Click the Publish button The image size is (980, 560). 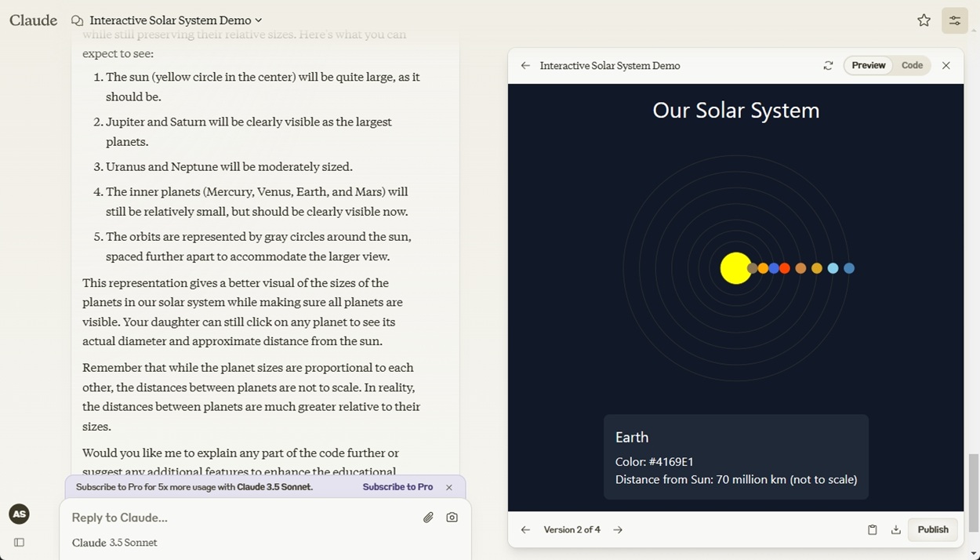point(932,530)
